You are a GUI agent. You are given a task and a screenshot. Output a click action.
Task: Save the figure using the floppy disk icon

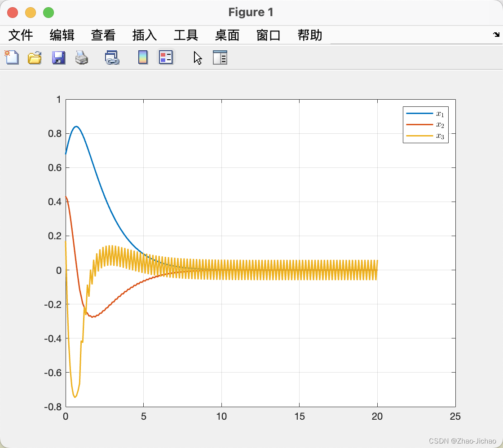coord(59,58)
